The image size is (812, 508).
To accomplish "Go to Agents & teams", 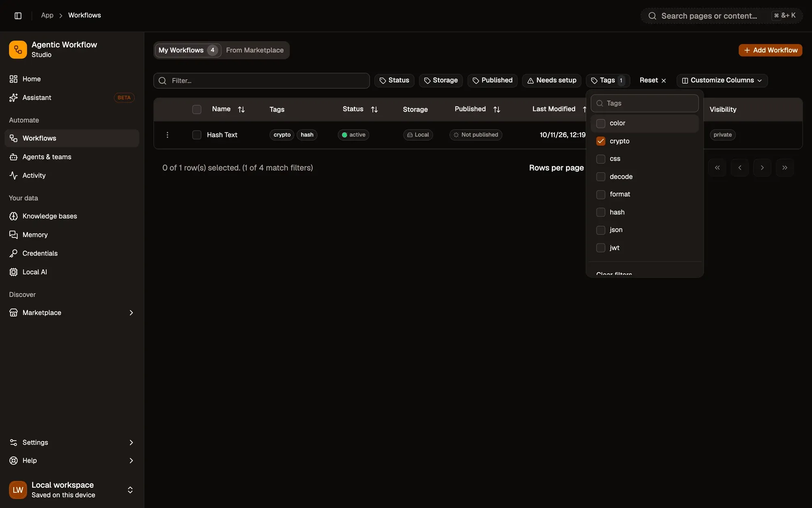I will click(x=71, y=157).
